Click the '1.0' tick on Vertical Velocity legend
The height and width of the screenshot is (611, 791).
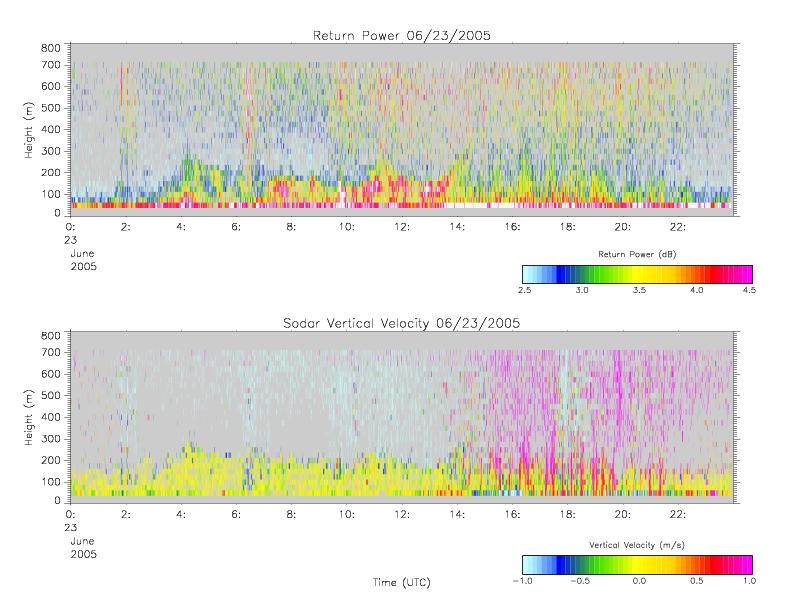(x=749, y=581)
